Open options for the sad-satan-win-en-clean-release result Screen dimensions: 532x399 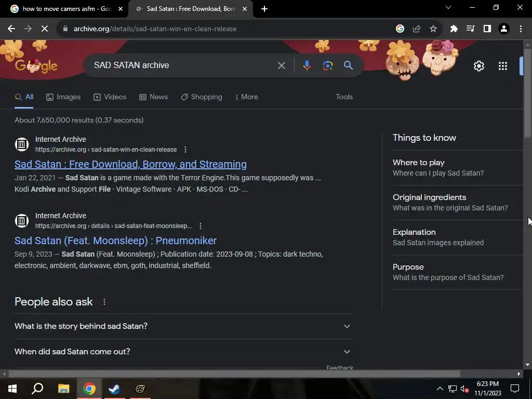[185, 149]
